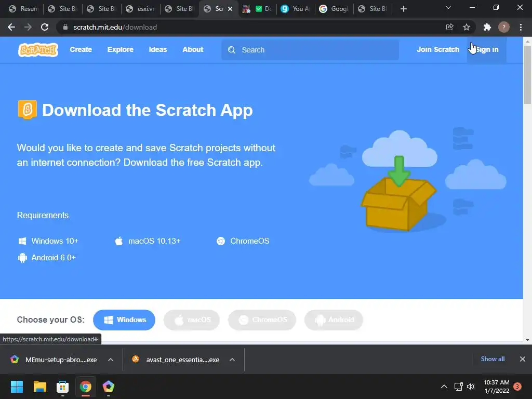Open Chrome three-dot menu
The width and height of the screenshot is (532, 399).
point(521,27)
